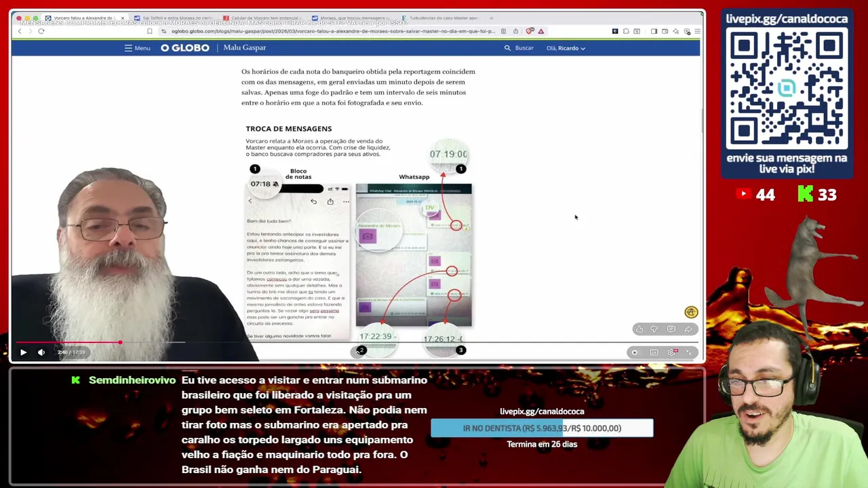The image size is (868, 488).
Task: Open a new browser tab
Action: (x=492, y=18)
